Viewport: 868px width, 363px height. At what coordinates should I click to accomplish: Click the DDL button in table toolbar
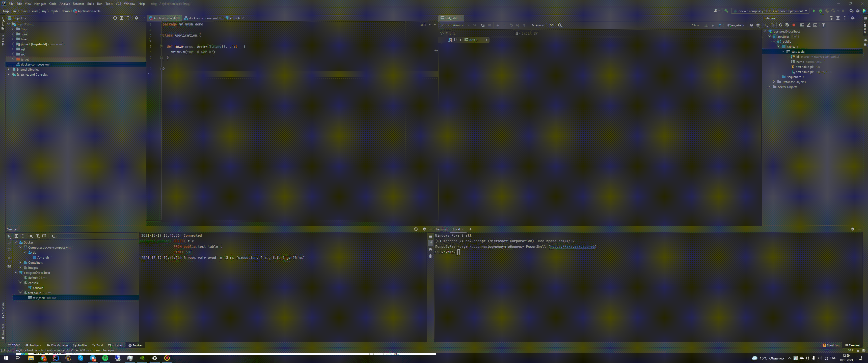(552, 25)
